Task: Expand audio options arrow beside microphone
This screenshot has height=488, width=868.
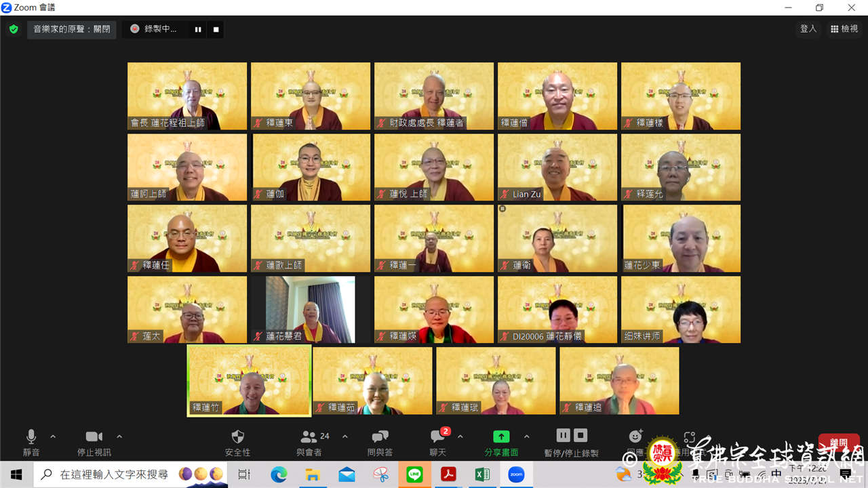Action: pos(53,436)
